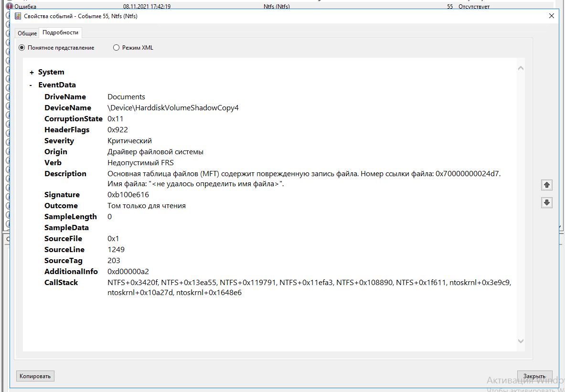The width and height of the screenshot is (565, 392).
Task: Click the Копировать button
Action: (35, 376)
